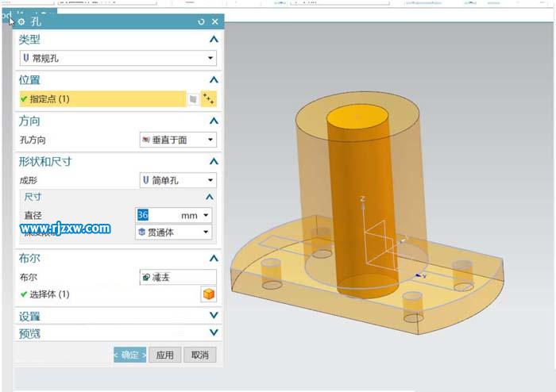Expand the 预览 section
The width and height of the screenshot is (556, 392).
[x=214, y=332]
